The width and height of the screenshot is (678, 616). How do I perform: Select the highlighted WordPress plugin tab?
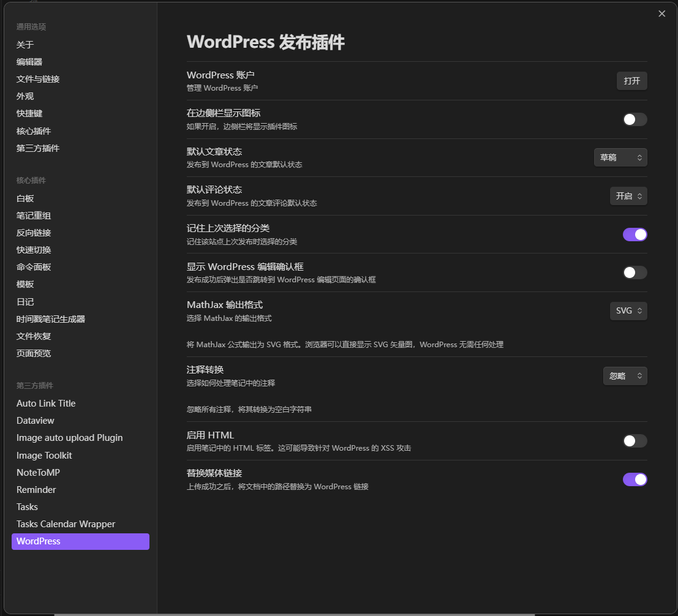click(x=80, y=542)
